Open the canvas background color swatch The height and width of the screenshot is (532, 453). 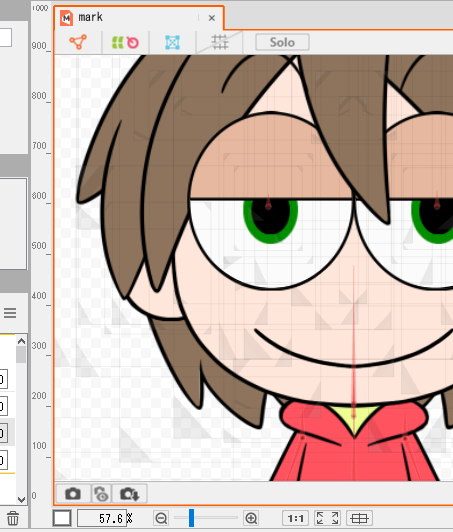(x=62, y=518)
